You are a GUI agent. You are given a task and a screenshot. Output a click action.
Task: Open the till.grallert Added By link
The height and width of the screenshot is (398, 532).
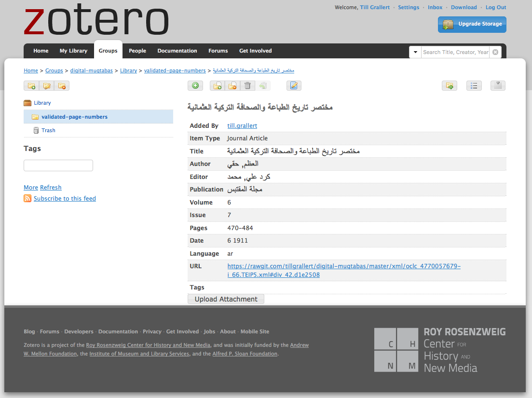coord(242,125)
